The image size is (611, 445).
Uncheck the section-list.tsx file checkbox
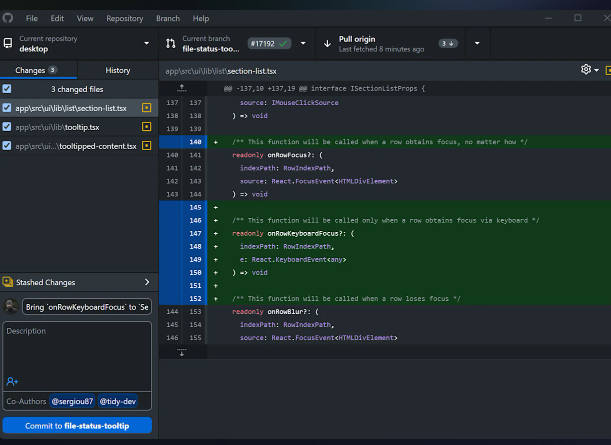coord(8,108)
